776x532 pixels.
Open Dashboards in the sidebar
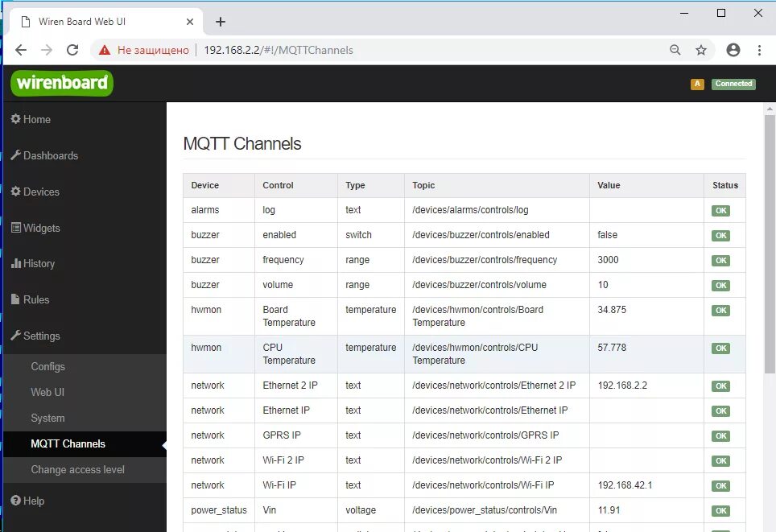click(44, 155)
